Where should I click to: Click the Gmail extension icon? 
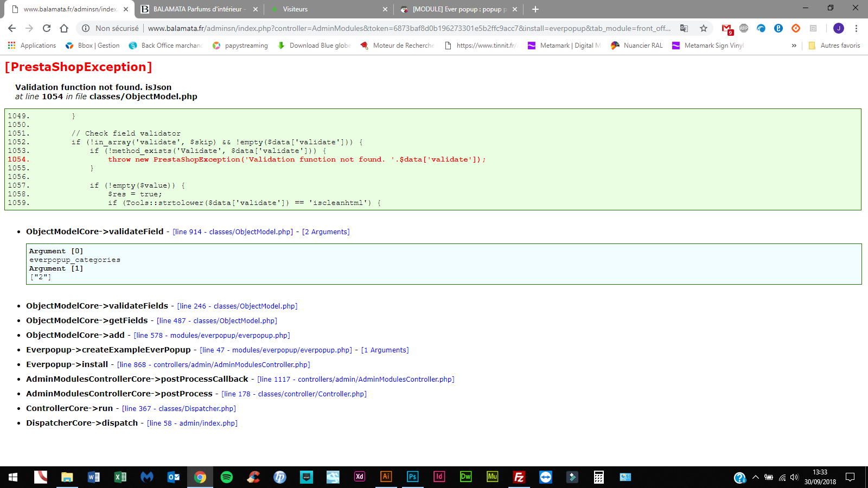(726, 28)
